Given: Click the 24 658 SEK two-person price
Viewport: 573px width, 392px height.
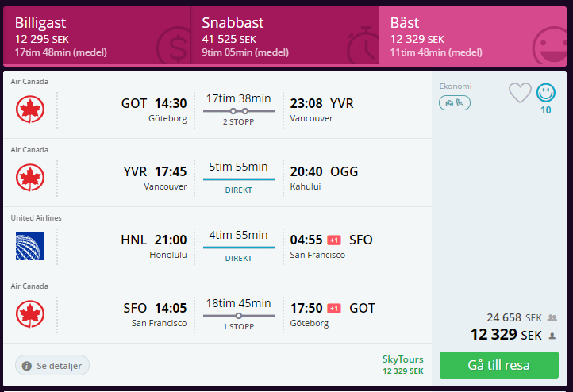Looking at the screenshot, I should 514,318.
